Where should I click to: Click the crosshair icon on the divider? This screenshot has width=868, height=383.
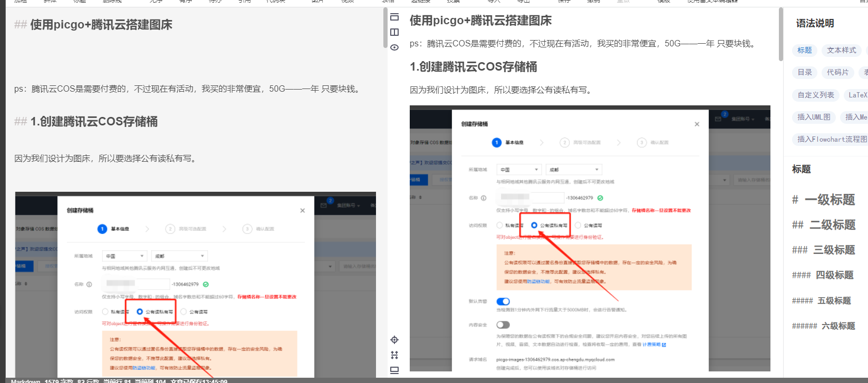pos(394,340)
